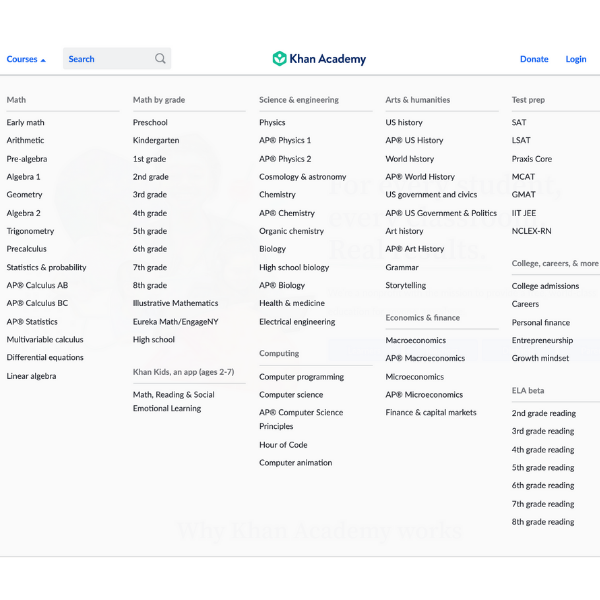The image size is (600, 600).
Task: Select AP® Art History course
Action: coord(415,249)
